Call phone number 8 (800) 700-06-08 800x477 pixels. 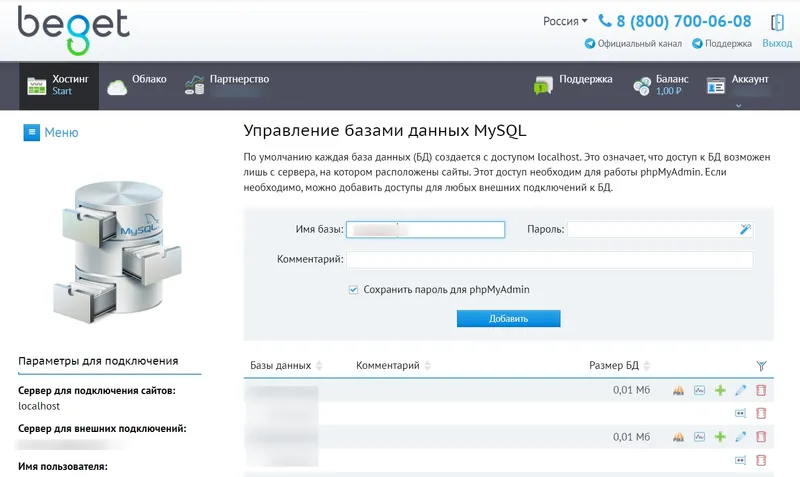point(674,21)
